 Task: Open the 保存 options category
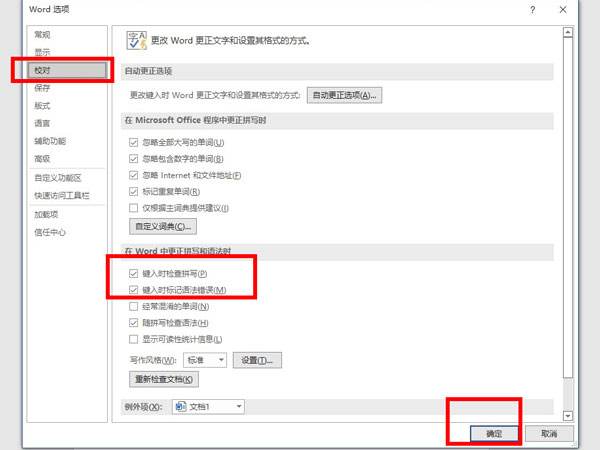coord(42,88)
